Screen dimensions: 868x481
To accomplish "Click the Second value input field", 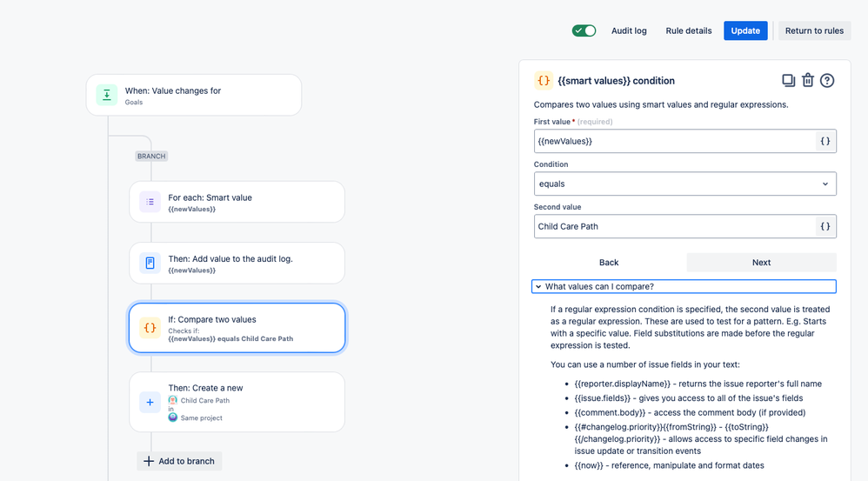I will (x=675, y=226).
